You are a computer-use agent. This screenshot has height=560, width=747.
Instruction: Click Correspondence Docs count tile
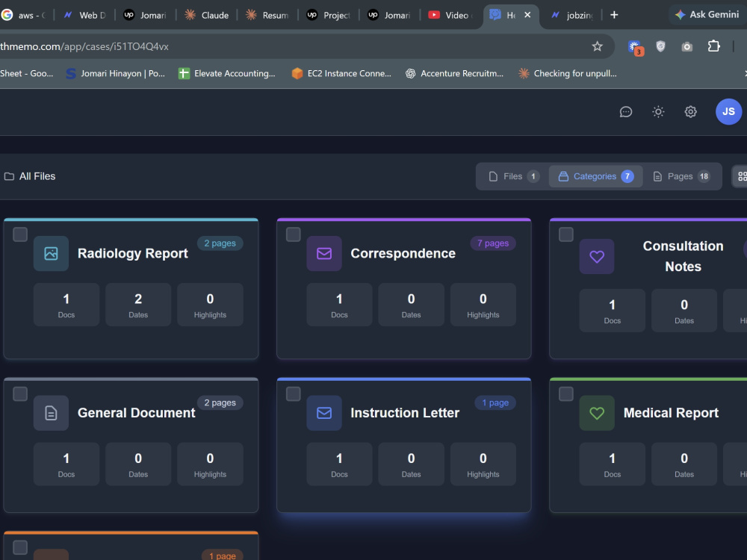coord(339,305)
